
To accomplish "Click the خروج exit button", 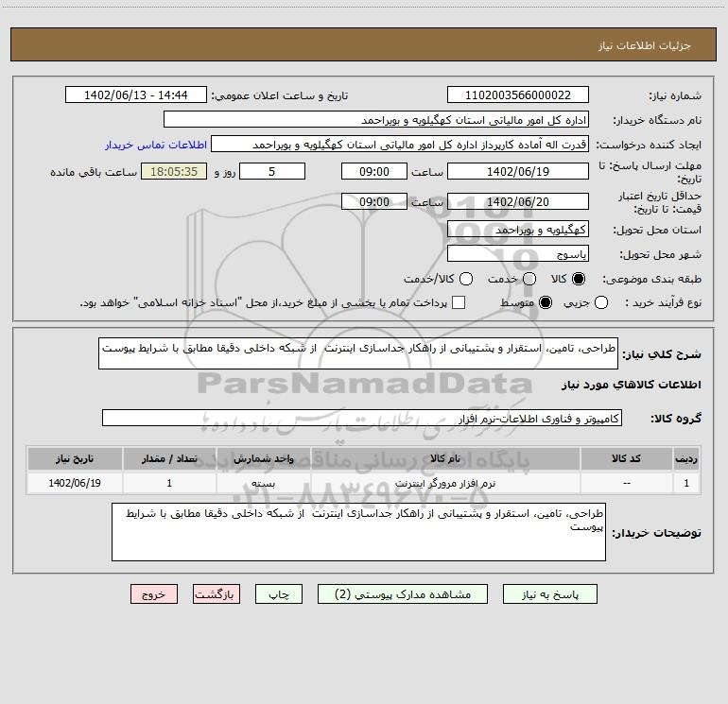I will (154, 594).
